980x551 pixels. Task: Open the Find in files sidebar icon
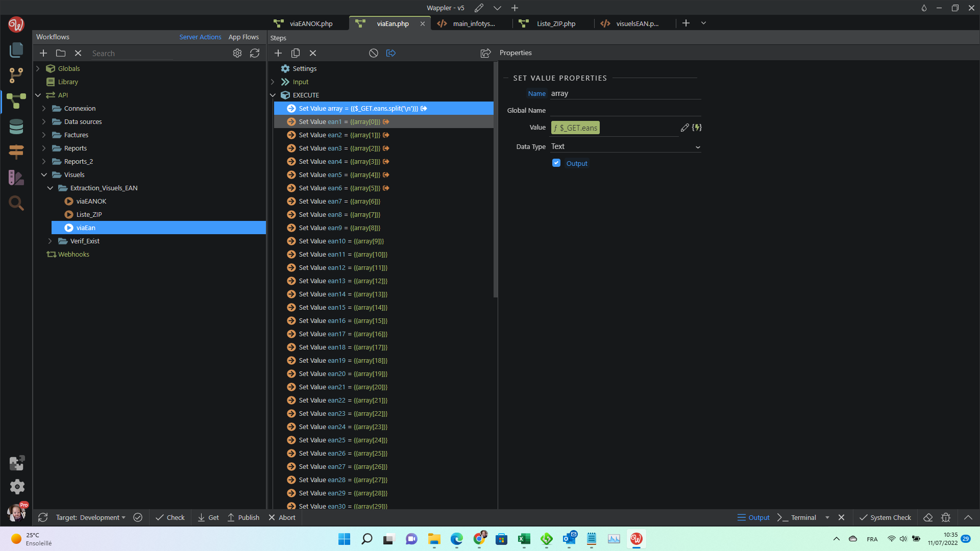click(16, 203)
